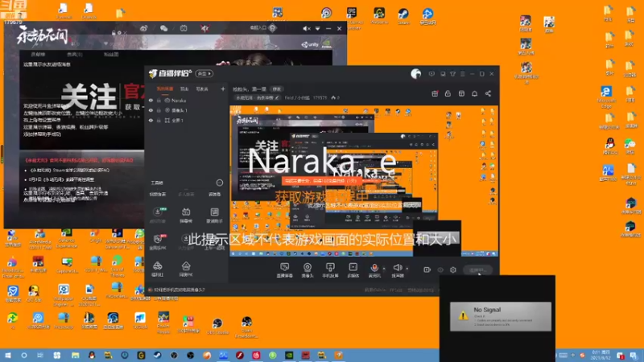Toggle the preview lock icon above the canvas

tap(448, 93)
